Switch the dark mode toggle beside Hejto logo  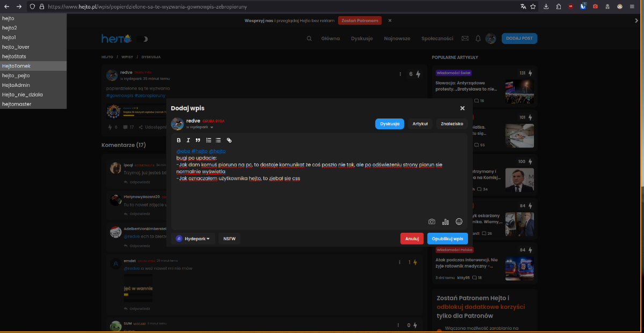pos(142,39)
